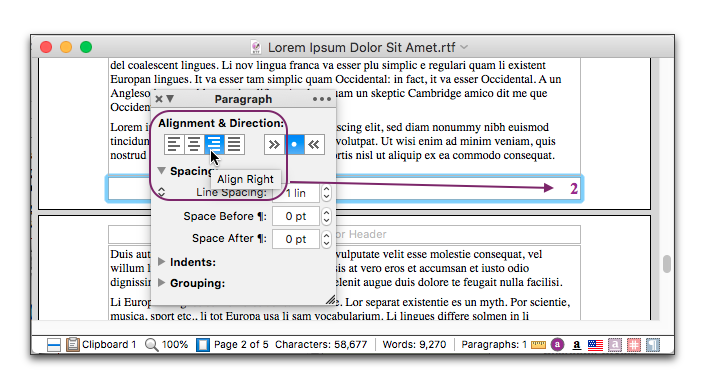Expand the Indents section
This screenshot has width=706, height=387.
coord(162,261)
